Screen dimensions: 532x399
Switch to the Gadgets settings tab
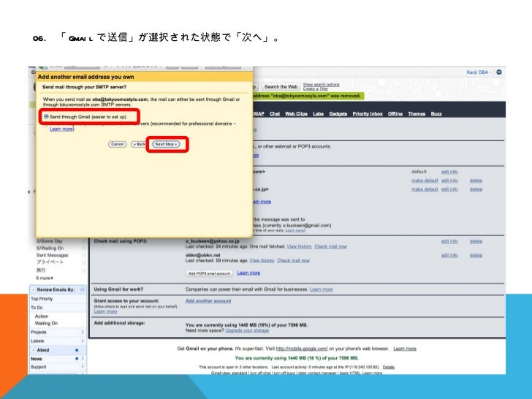point(338,114)
